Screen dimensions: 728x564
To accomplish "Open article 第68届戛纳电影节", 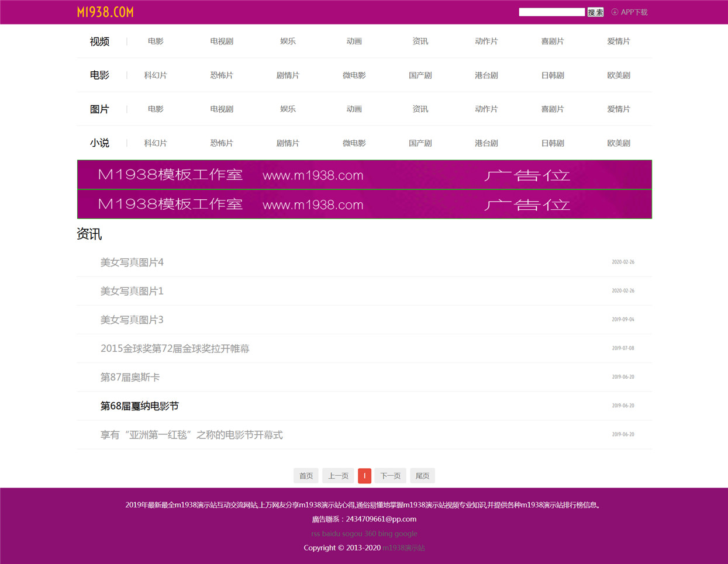I will click(139, 406).
